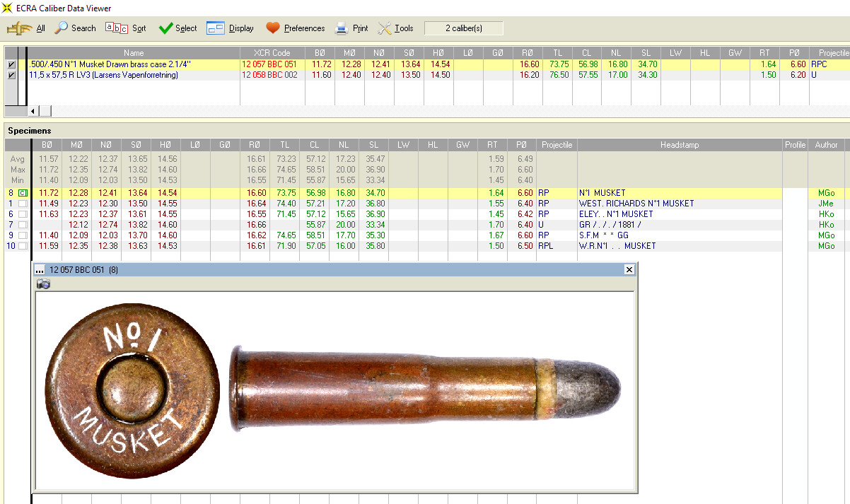This screenshot has height=504, width=850.
Task: Click the camera icon in image panel
Action: pos(43,283)
